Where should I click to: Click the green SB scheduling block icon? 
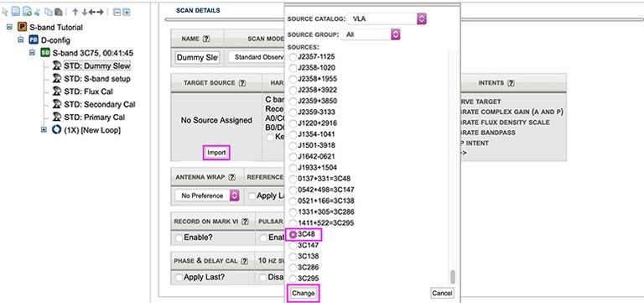click(x=44, y=53)
